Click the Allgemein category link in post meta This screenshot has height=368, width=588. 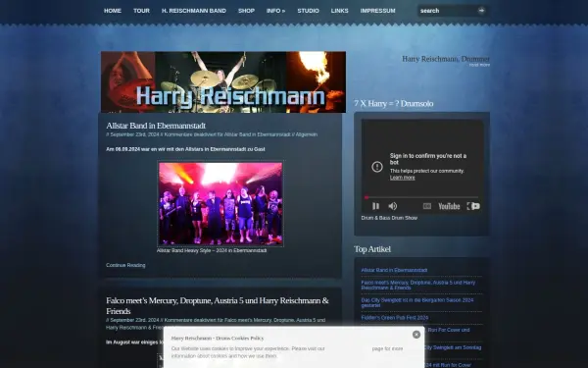(x=307, y=134)
